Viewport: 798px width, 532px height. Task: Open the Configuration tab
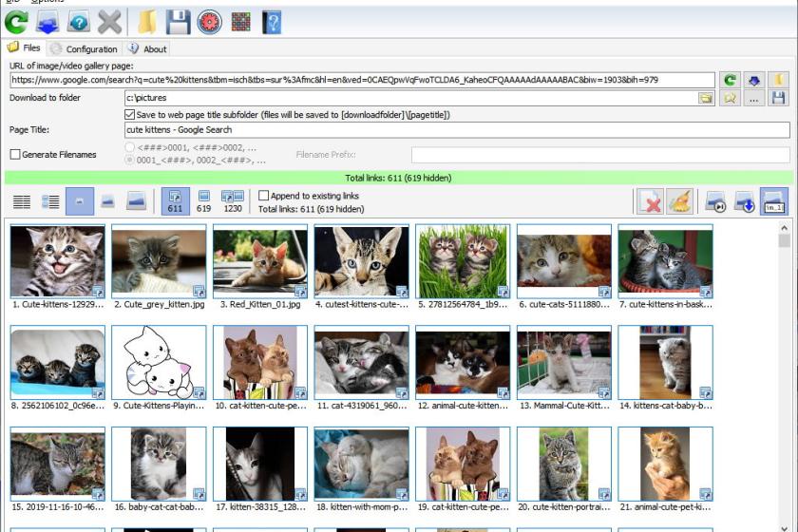coord(85,48)
